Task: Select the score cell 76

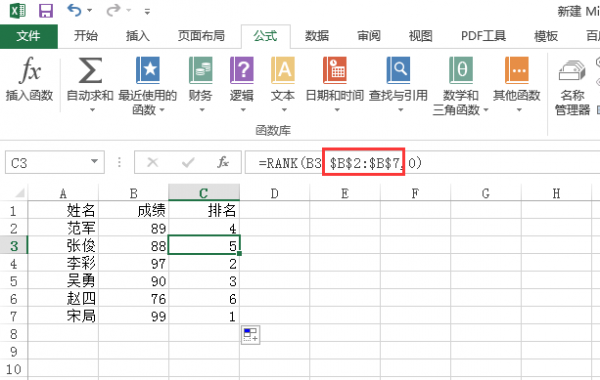Action: pos(134,298)
